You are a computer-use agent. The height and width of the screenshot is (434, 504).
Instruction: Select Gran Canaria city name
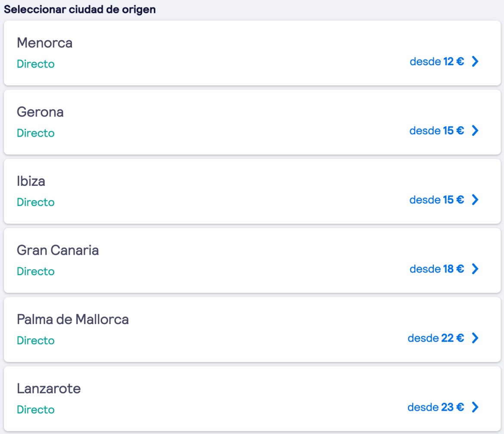coord(58,250)
